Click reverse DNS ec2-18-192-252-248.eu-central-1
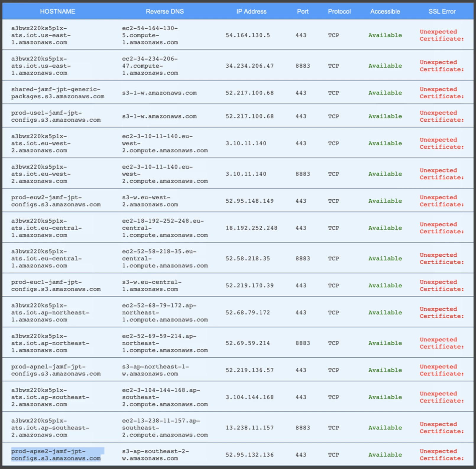The image size is (476, 469). (x=165, y=228)
